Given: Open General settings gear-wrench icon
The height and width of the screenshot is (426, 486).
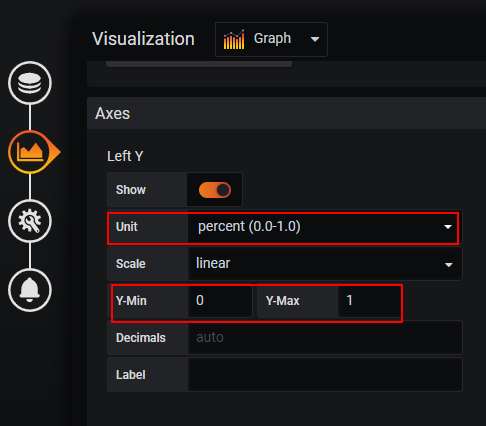Looking at the screenshot, I should (30, 221).
